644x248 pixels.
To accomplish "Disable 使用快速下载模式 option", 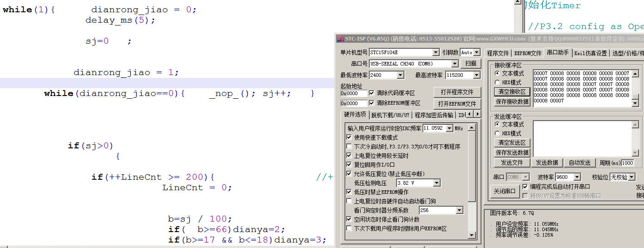I will [349, 137].
